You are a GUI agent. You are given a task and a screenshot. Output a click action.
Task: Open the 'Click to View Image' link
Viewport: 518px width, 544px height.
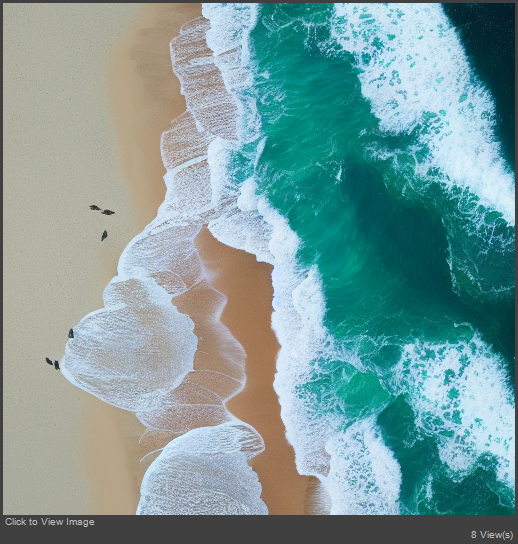pyautogui.click(x=50, y=522)
